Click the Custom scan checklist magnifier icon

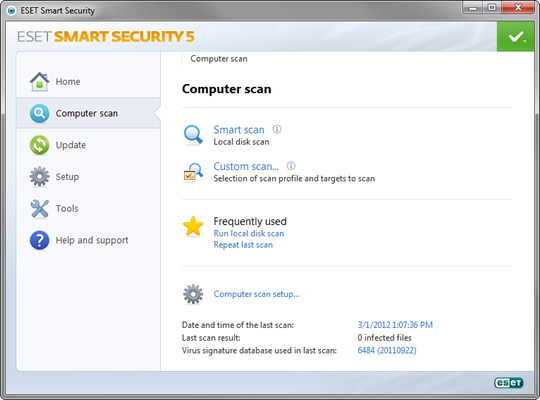(193, 172)
